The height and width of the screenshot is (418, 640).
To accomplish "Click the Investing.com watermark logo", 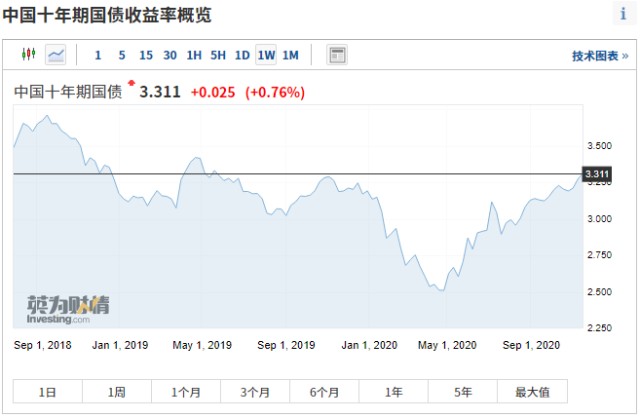I will [68, 310].
